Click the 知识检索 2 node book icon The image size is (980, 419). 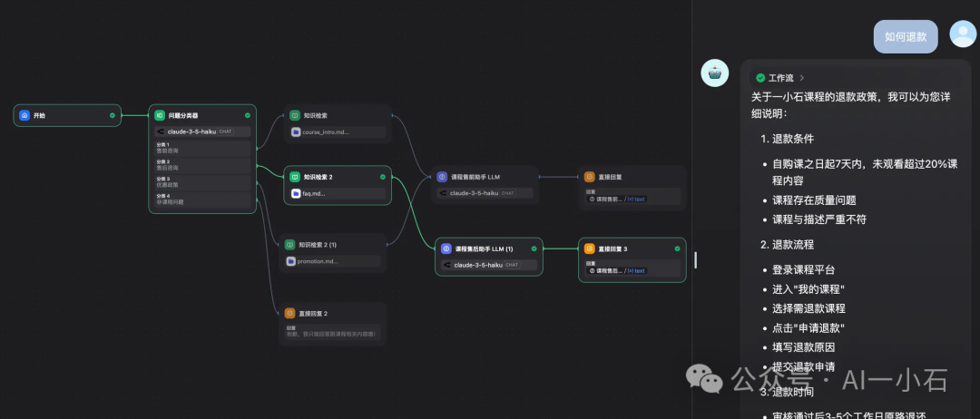point(294,177)
